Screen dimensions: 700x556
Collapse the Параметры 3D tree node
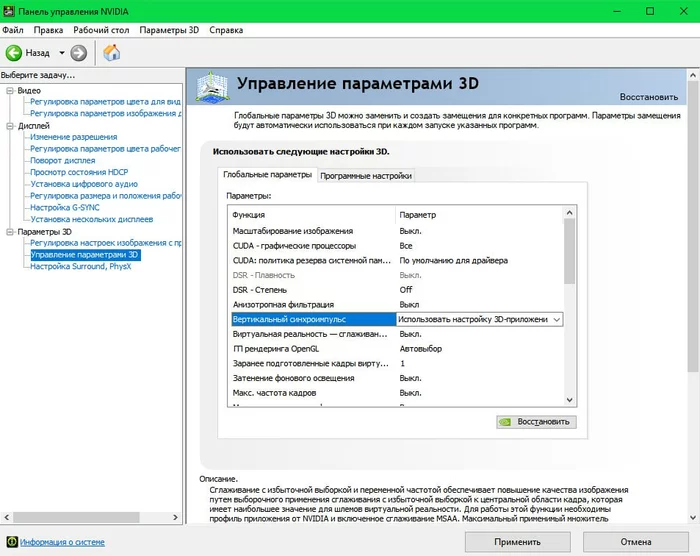[10, 232]
